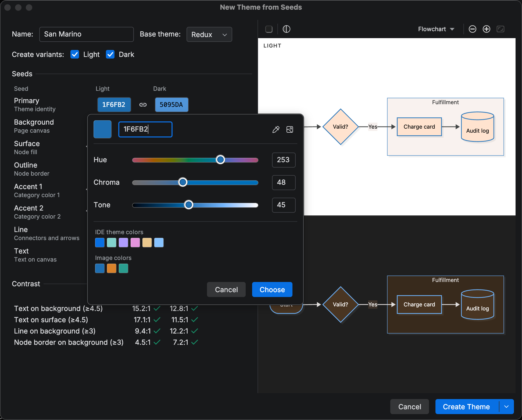This screenshot has height=420, width=522.
Task: Click the fit-to-window icon in preview toolbar
Action: tap(500, 29)
